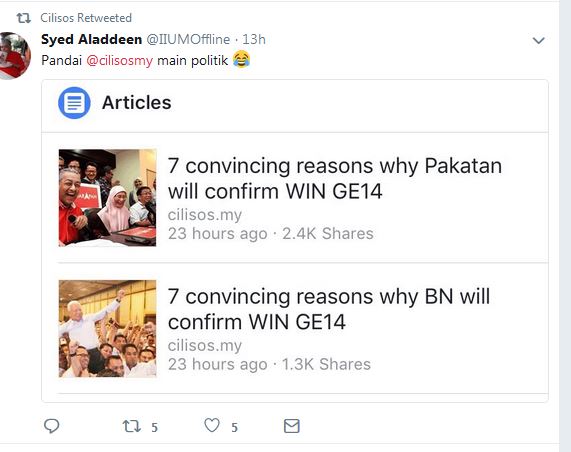Click the retweet count number 5
Screen dimensions: 571x452
point(154,427)
